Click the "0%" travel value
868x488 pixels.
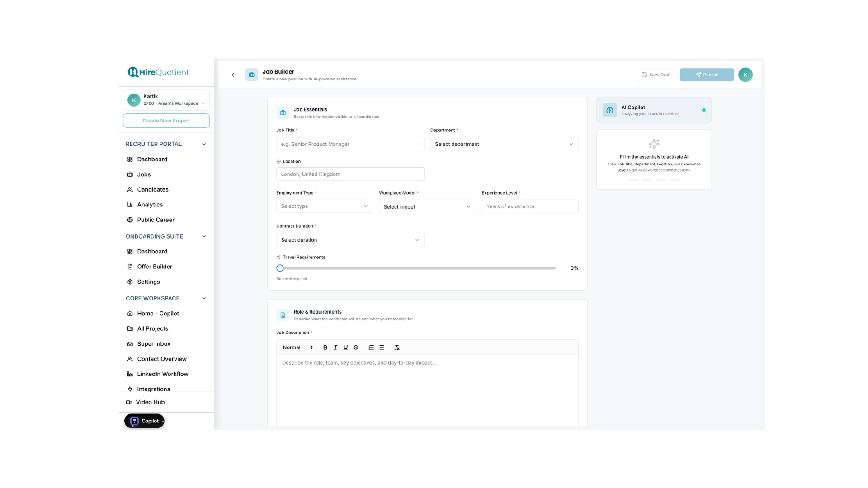pos(574,268)
